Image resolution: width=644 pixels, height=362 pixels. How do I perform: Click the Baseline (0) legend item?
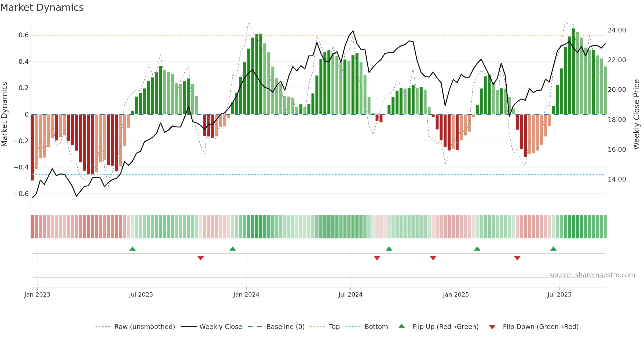tap(276, 327)
